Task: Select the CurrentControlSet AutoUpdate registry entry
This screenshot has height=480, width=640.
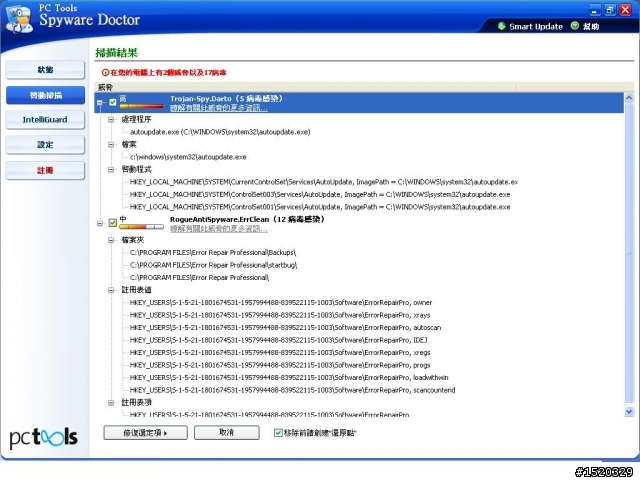Action: 324,182
